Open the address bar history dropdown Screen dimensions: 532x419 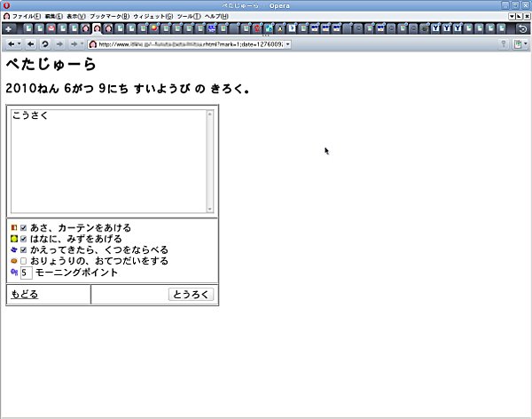pyautogui.click(x=287, y=44)
